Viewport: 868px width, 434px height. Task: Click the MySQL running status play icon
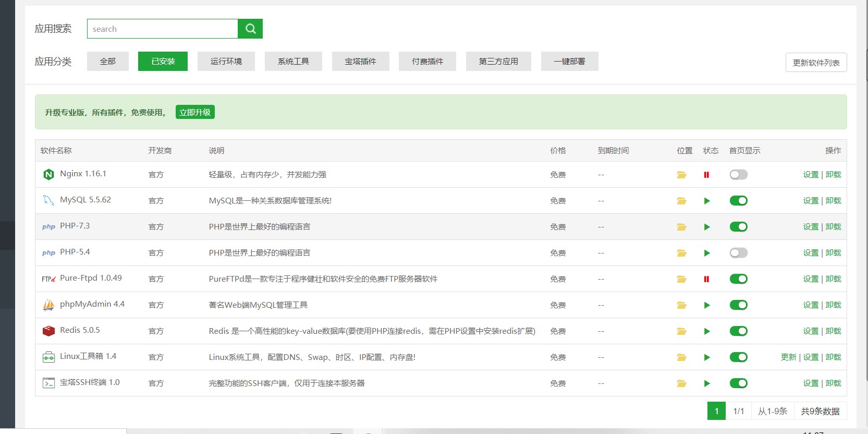[707, 201]
